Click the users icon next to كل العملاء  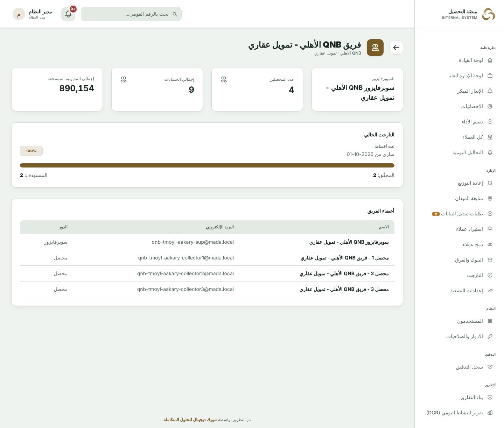pos(490,137)
